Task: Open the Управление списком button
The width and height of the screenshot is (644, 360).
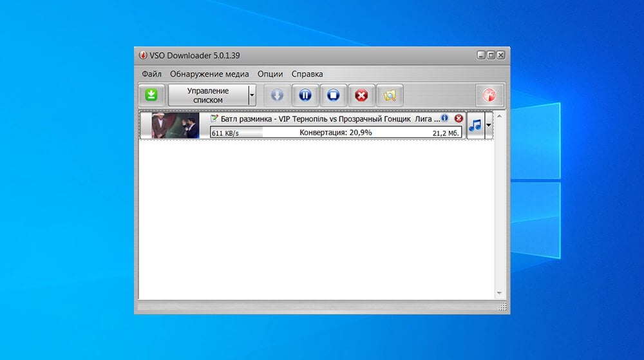Action: pyautogui.click(x=208, y=95)
